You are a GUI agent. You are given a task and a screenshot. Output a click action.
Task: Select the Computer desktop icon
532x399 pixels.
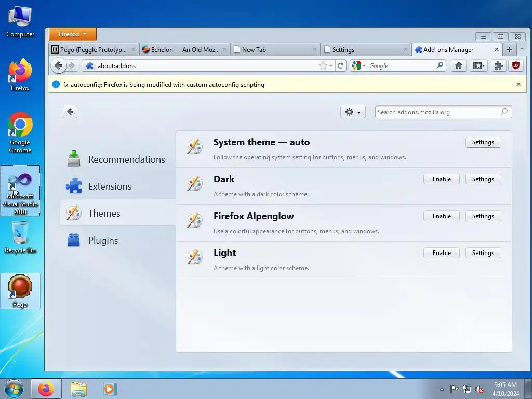click(x=20, y=22)
